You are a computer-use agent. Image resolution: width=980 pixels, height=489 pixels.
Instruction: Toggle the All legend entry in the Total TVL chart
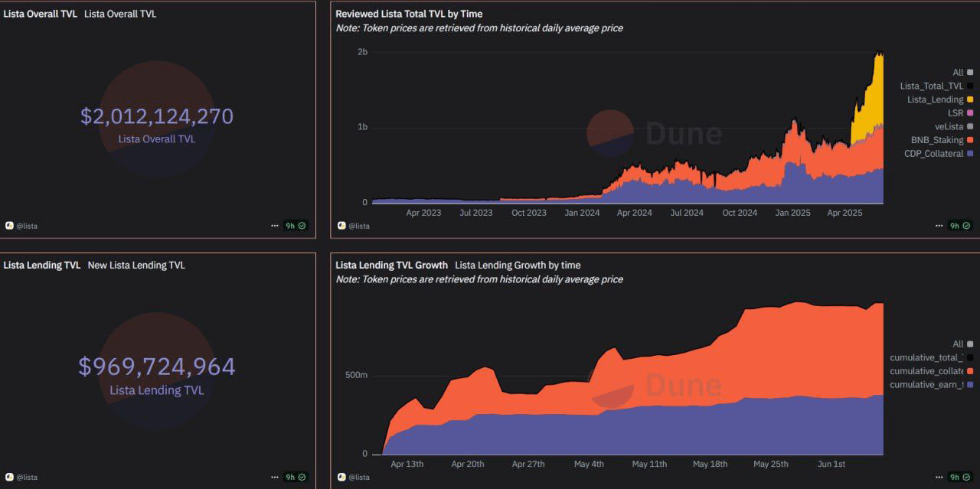tap(962, 72)
